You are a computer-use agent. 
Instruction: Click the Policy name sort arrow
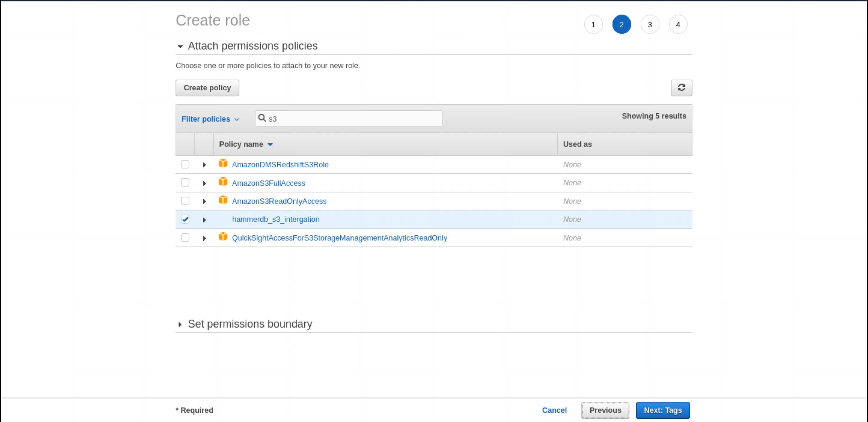point(270,145)
